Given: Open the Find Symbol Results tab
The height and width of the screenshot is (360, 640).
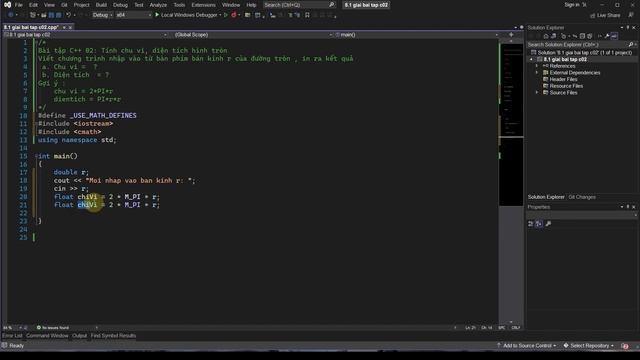Looking at the screenshot, I should point(113,336).
